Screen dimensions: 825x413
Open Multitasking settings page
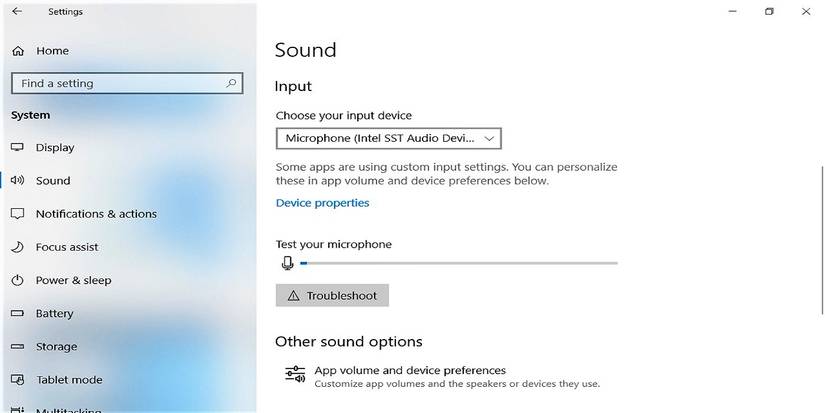click(68, 409)
